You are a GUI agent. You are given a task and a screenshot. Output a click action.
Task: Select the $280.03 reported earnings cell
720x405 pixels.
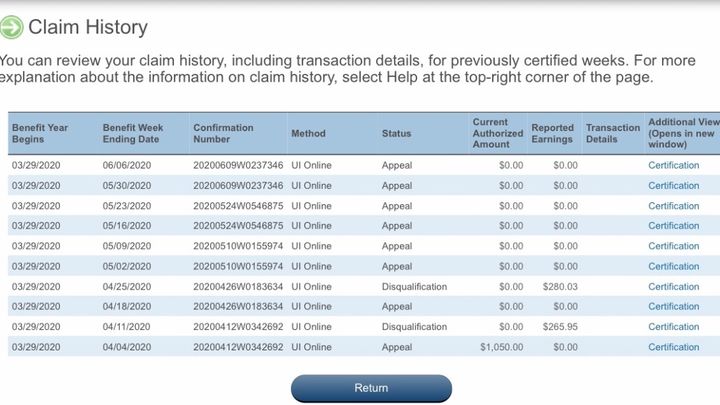tap(559, 286)
